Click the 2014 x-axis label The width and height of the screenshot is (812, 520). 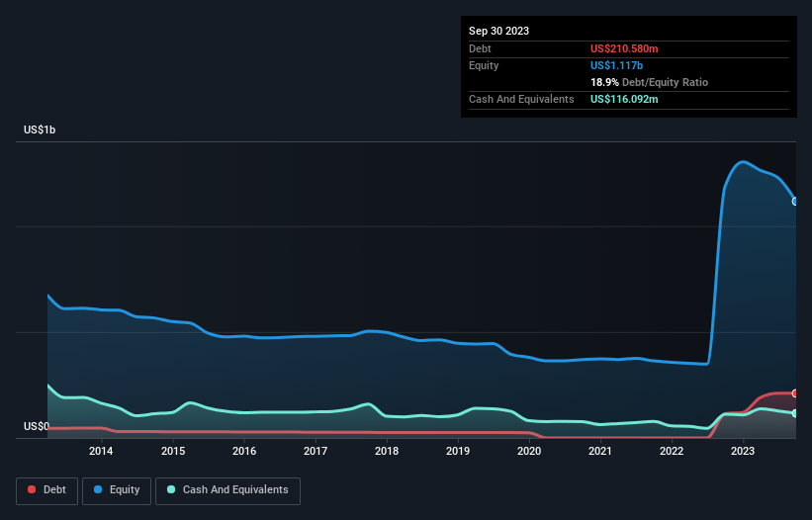tap(101, 451)
